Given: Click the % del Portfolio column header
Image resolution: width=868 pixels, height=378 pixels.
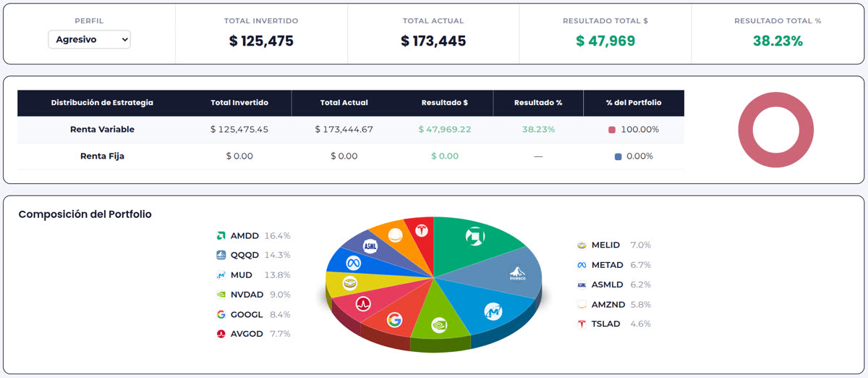Looking at the screenshot, I should click(x=634, y=103).
